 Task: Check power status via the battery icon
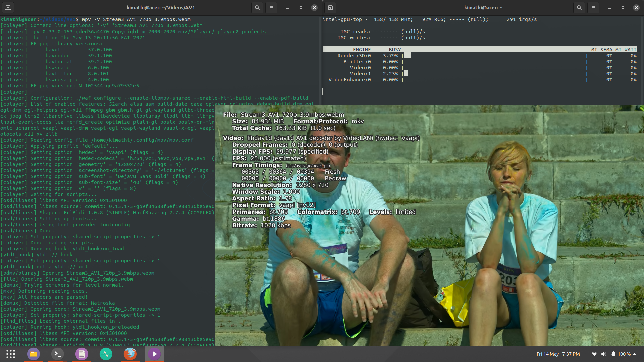pyautogui.click(x=613, y=354)
